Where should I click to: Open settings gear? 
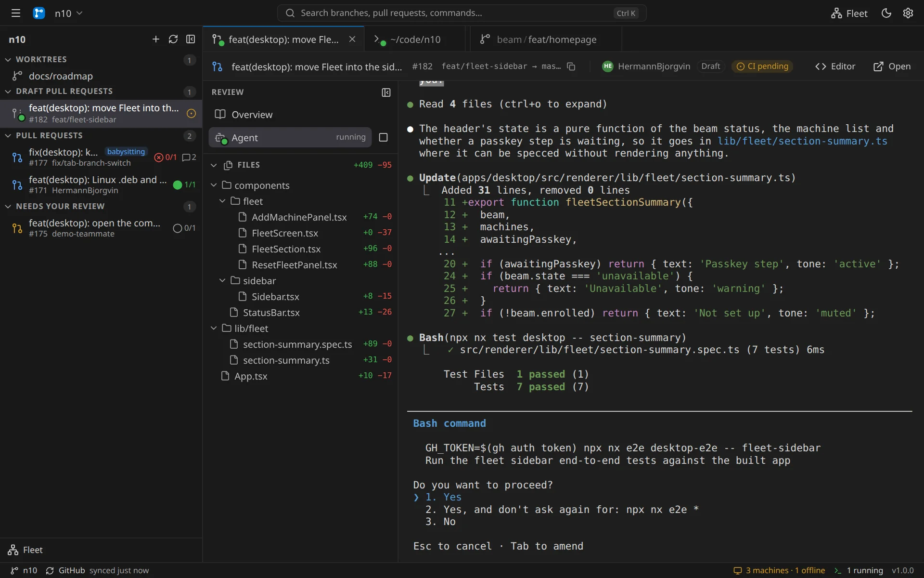coord(908,13)
